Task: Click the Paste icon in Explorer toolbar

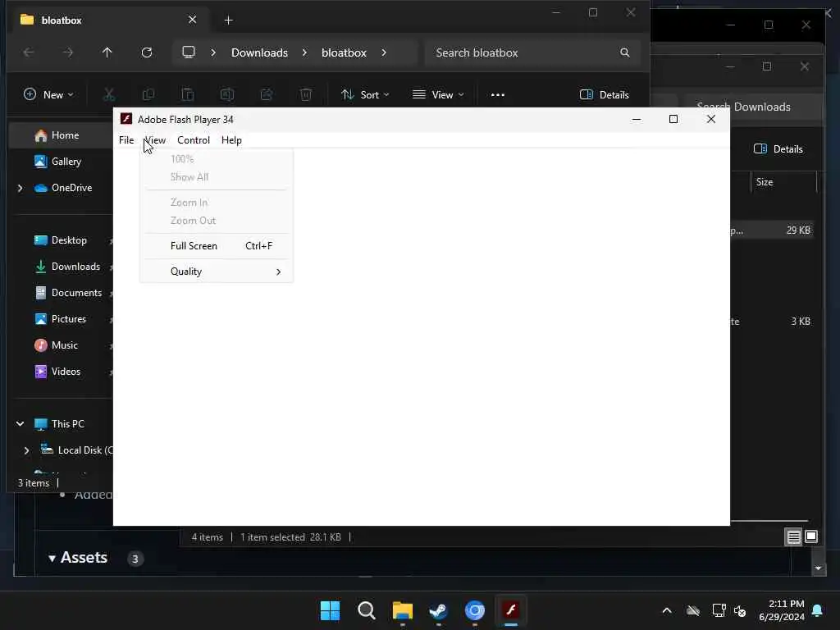Action: tap(188, 95)
